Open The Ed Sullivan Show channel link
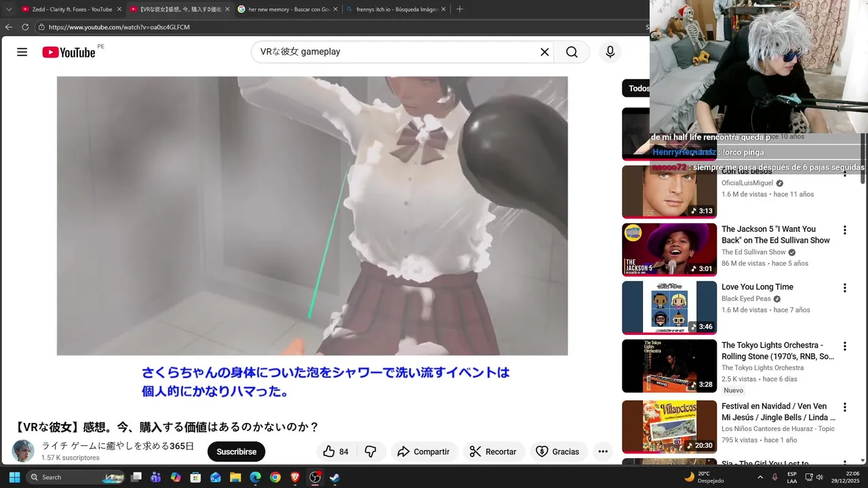The width and height of the screenshot is (868, 488). pos(753,252)
